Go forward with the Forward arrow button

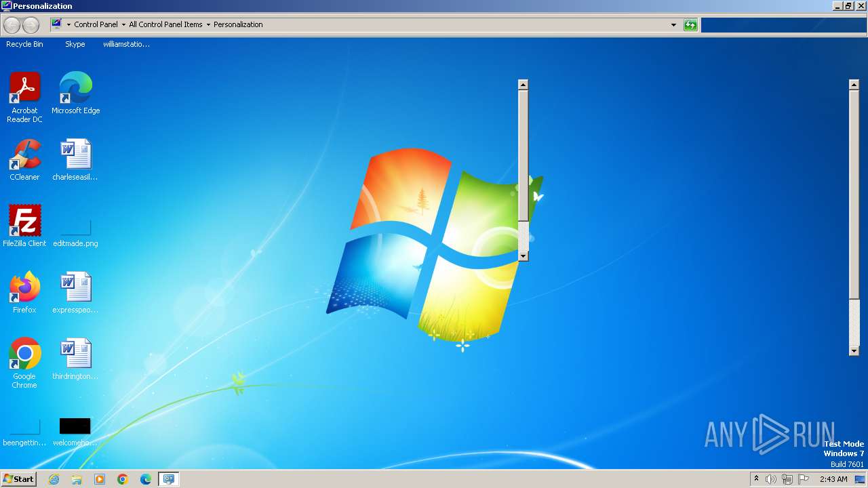coord(31,25)
